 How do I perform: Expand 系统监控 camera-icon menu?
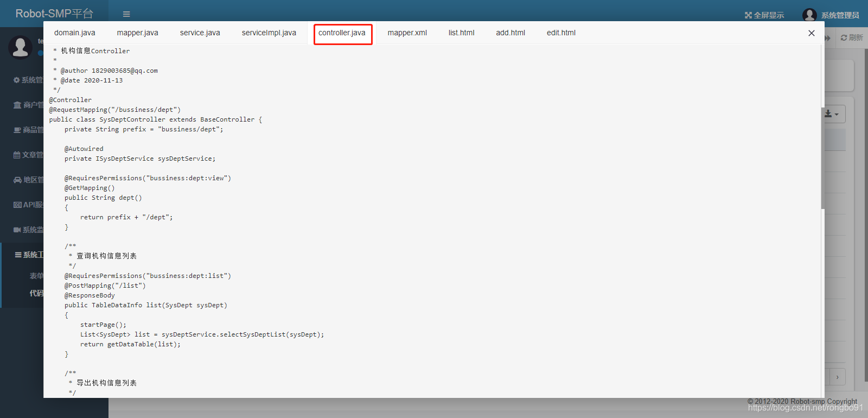(x=27, y=230)
